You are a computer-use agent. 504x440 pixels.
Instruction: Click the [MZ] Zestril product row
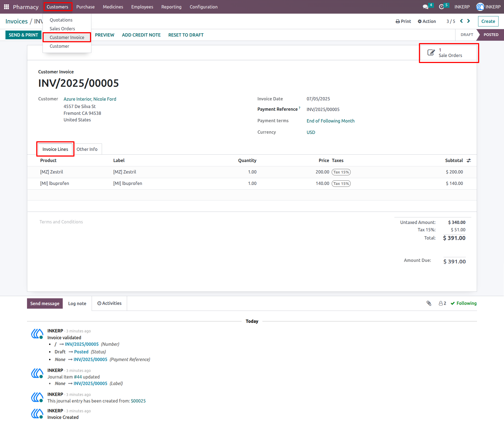click(x=252, y=172)
